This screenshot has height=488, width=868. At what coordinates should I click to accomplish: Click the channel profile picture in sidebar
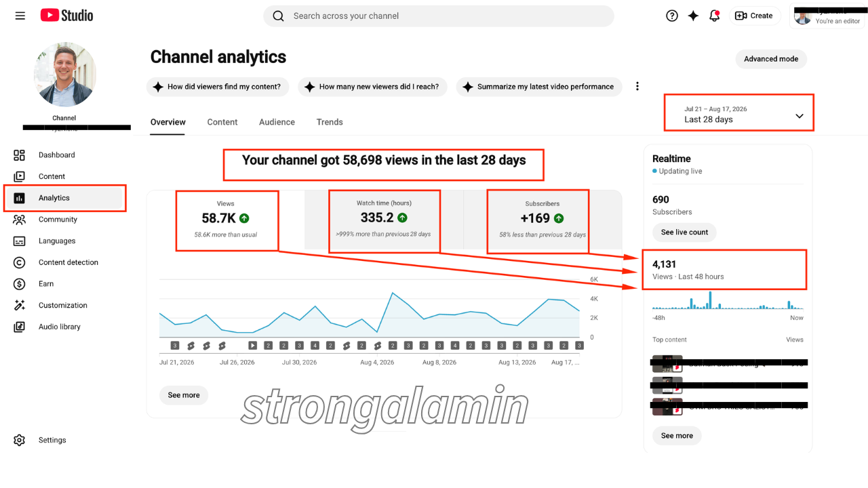(x=64, y=75)
